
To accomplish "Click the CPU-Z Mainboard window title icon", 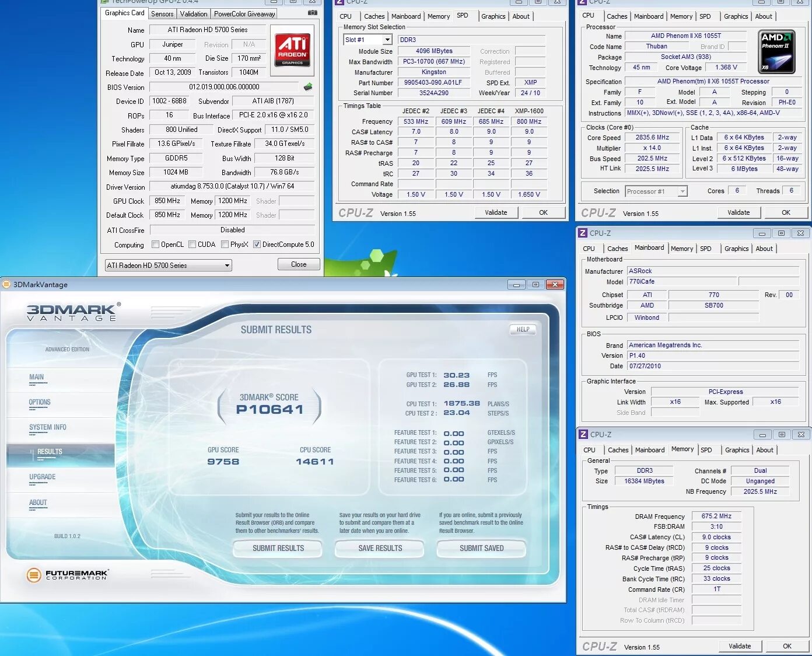I will [x=582, y=233].
